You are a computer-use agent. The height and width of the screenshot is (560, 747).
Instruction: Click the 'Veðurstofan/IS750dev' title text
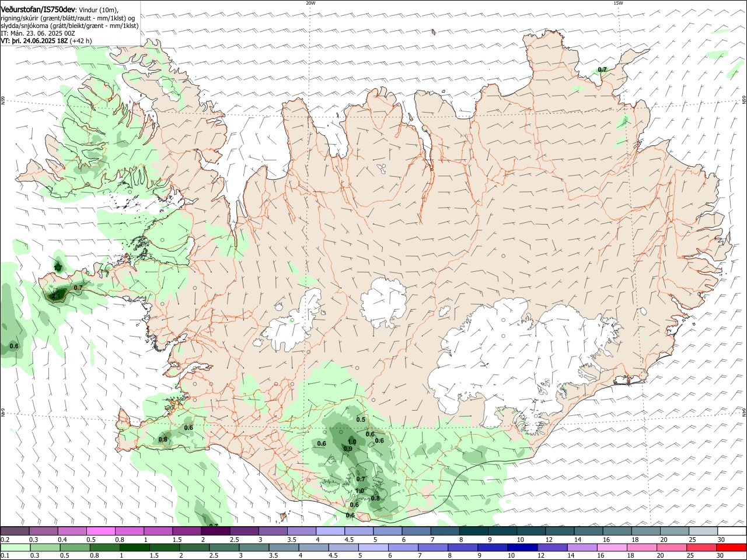[x=37, y=9]
